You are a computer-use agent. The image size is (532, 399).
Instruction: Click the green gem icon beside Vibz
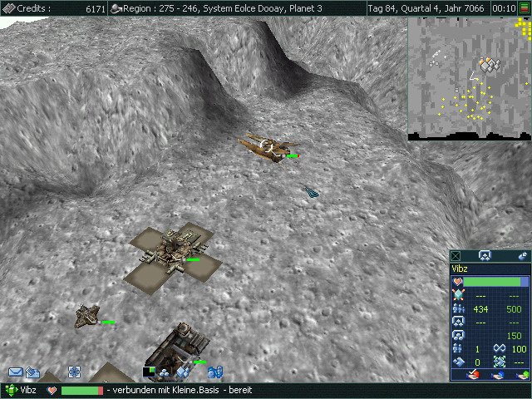click(10, 390)
